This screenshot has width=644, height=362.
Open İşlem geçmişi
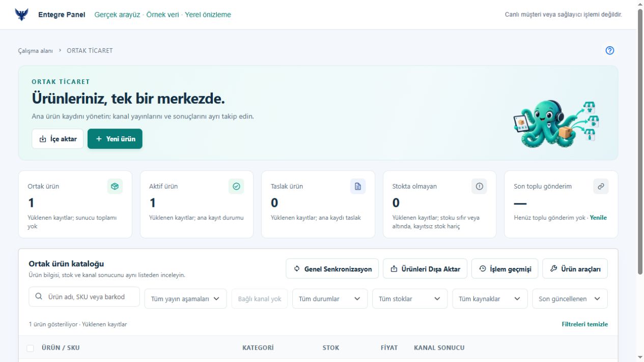click(505, 269)
